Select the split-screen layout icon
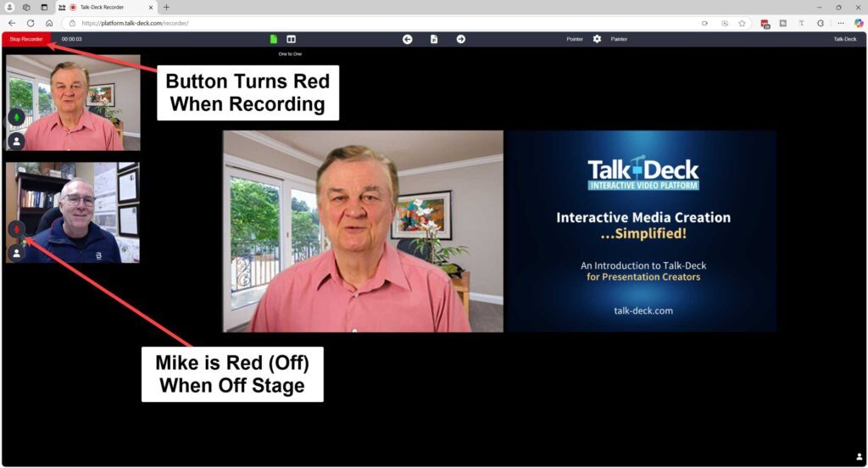Image resolution: width=868 pixels, height=468 pixels. pyautogui.click(x=292, y=39)
